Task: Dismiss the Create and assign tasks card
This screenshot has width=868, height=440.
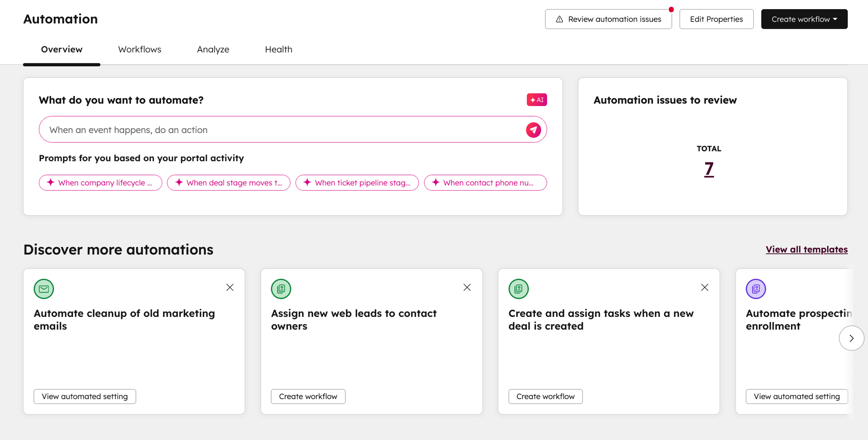Action: (x=704, y=287)
